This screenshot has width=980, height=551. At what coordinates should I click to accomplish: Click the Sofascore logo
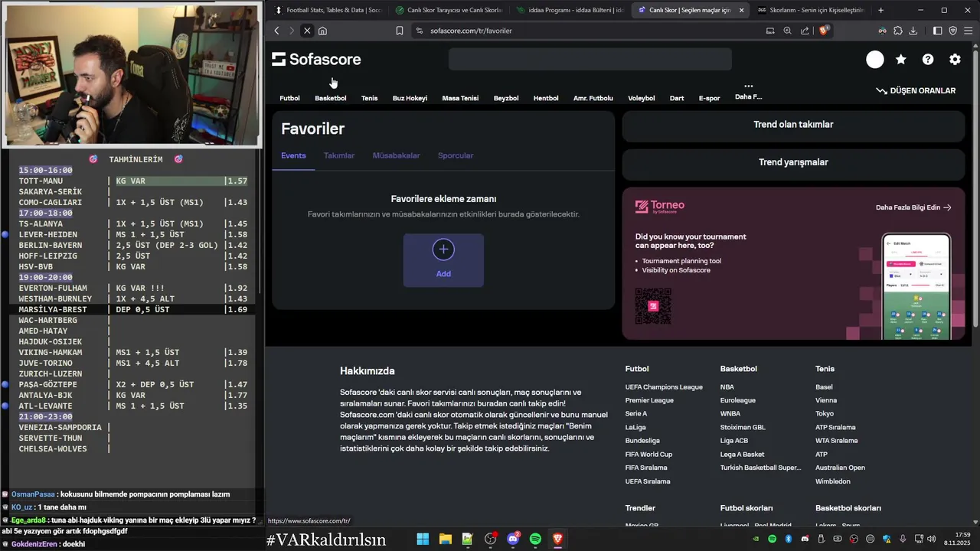pyautogui.click(x=316, y=60)
